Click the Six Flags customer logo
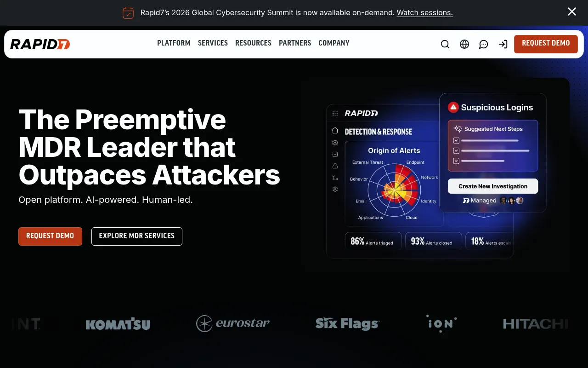Screen dimensions: 588x368 tap(348, 323)
